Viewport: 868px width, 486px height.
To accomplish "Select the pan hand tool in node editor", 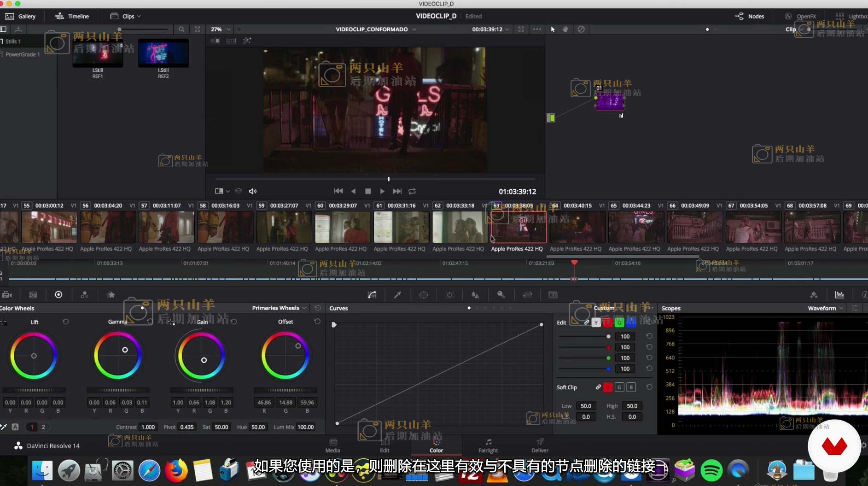I will [x=565, y=29].
